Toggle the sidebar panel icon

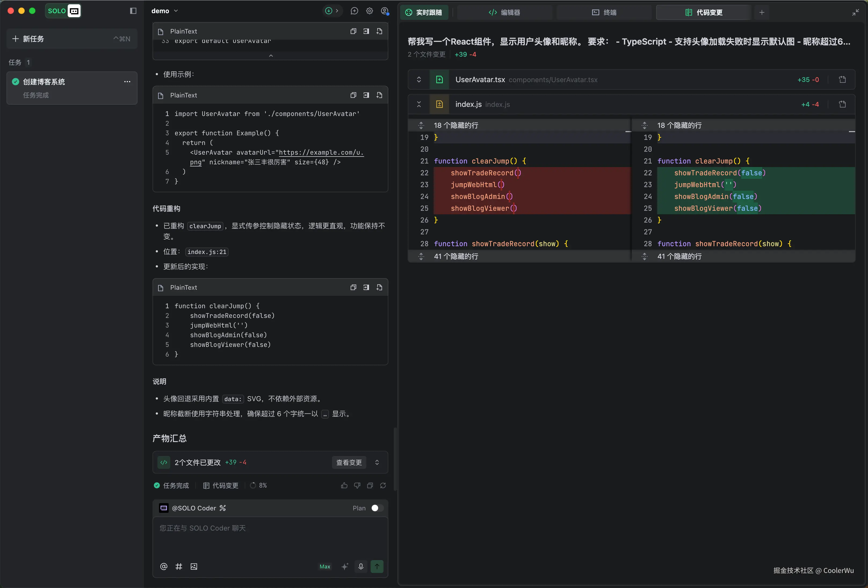tap(133, 11)
